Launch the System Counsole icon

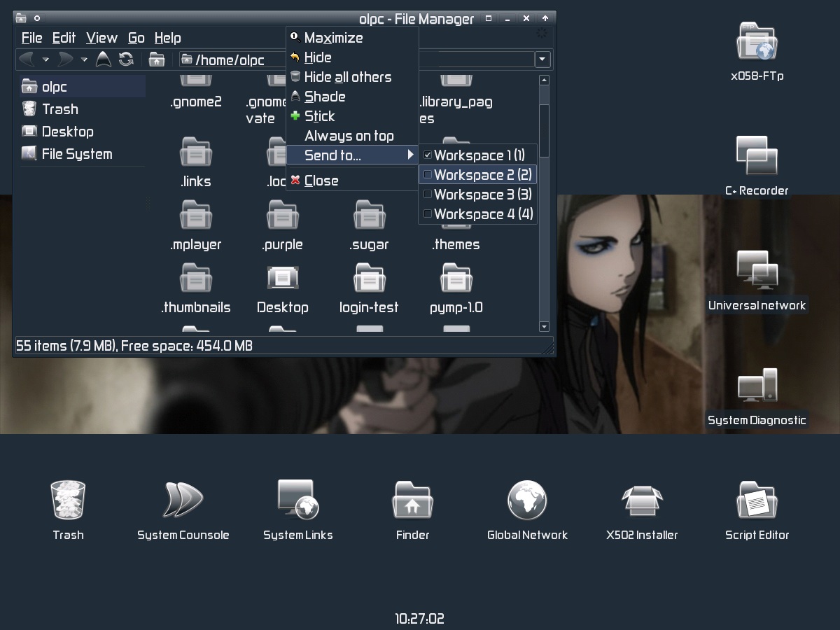[x=183, y=500]
